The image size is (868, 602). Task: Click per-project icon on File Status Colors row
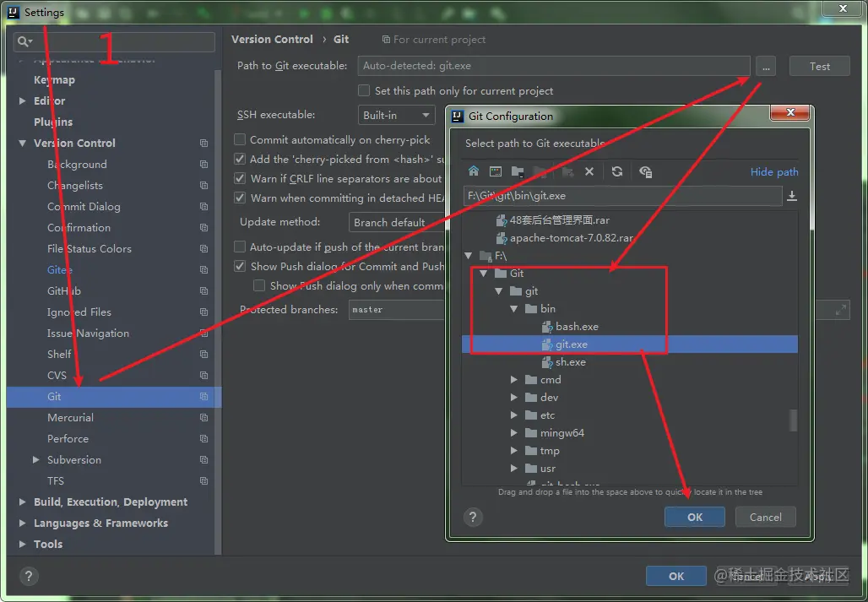point(203,248)
